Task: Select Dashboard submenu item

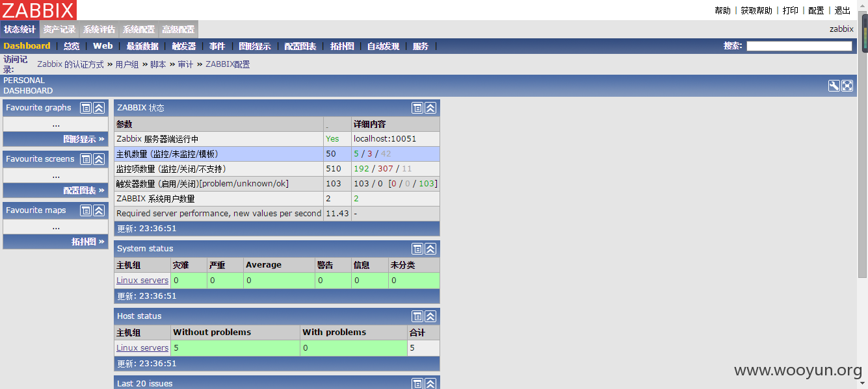Action: (27, 46)
